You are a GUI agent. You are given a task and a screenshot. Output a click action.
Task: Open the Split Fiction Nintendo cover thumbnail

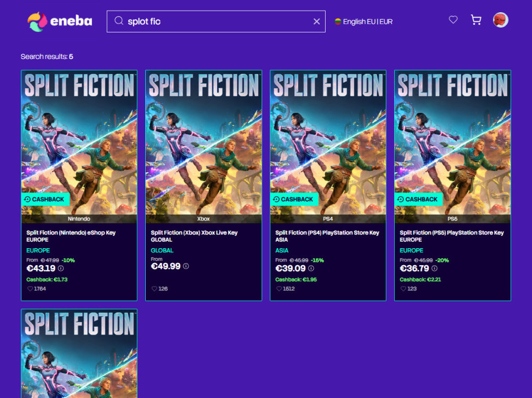(79, 147)
